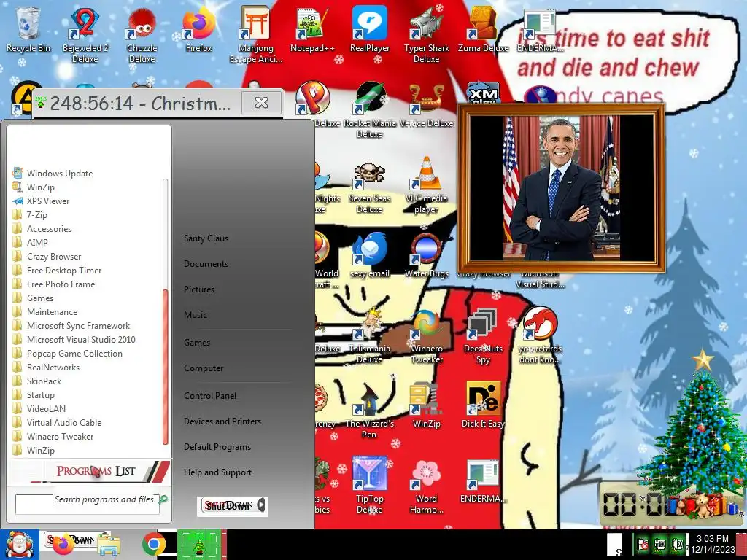Open Chrome from the taskbar
The width and height of the screenshot is (747, 560).
coord(153,544)
